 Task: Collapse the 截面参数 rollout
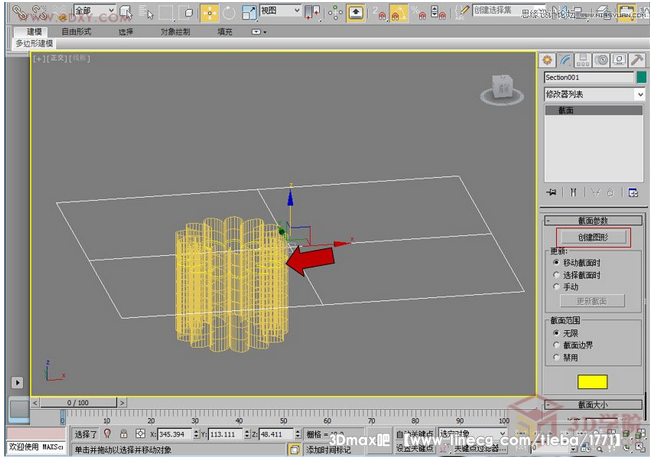[593, 220]
